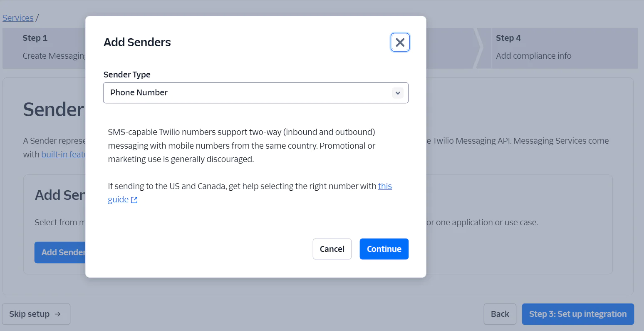Click the chevron separator before Step 4
644x331 pixels.
[479, 48]
